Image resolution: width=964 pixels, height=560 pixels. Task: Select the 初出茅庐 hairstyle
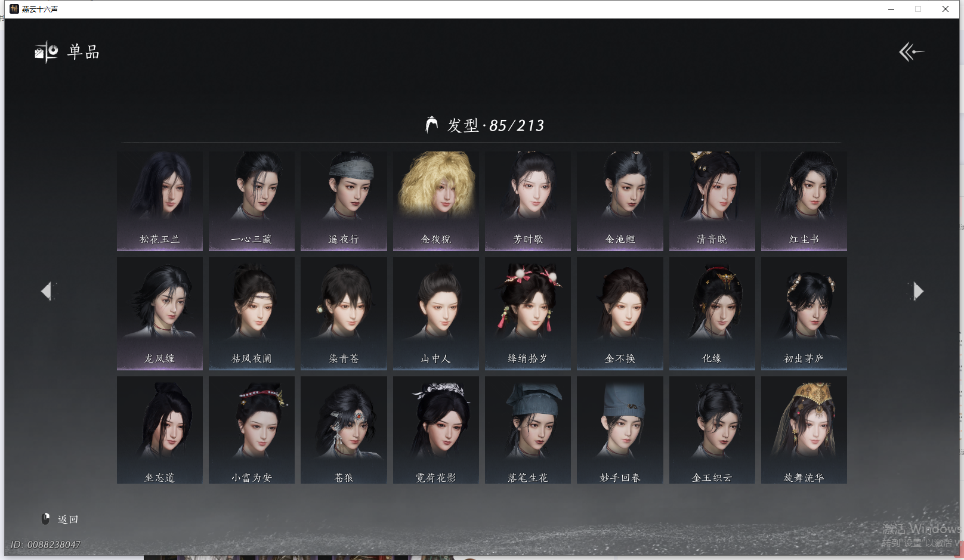[x=804, y=313]
